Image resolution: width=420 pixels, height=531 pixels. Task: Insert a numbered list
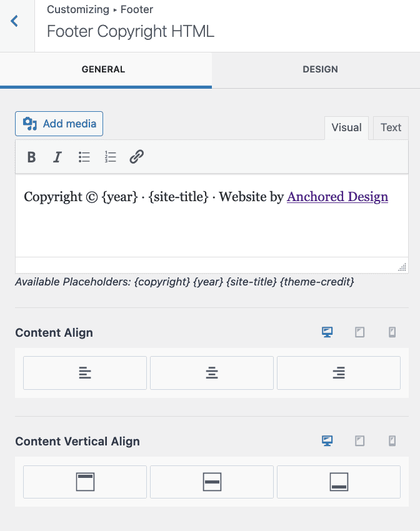click(110, 157)
